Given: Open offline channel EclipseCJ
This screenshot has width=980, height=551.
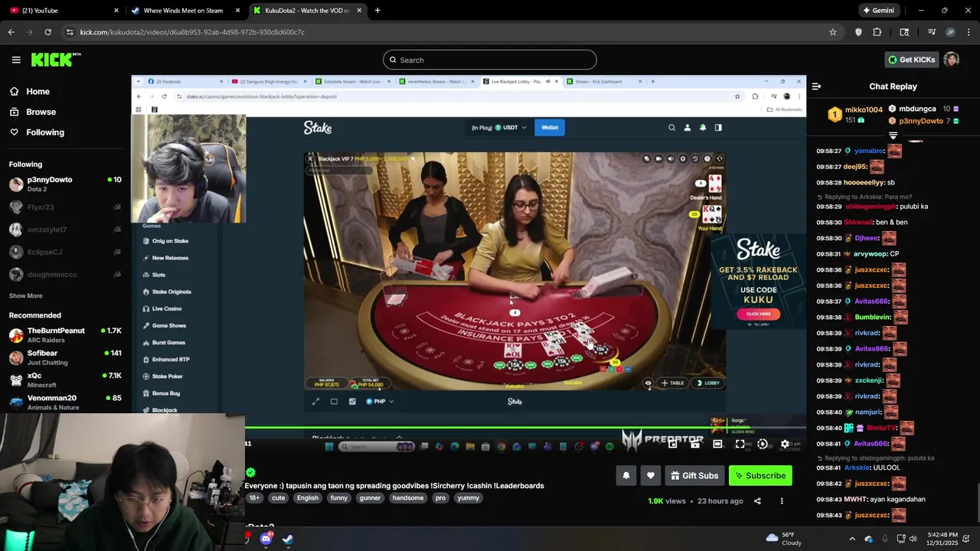Looking at the screenshot, I should click(64, 252).
